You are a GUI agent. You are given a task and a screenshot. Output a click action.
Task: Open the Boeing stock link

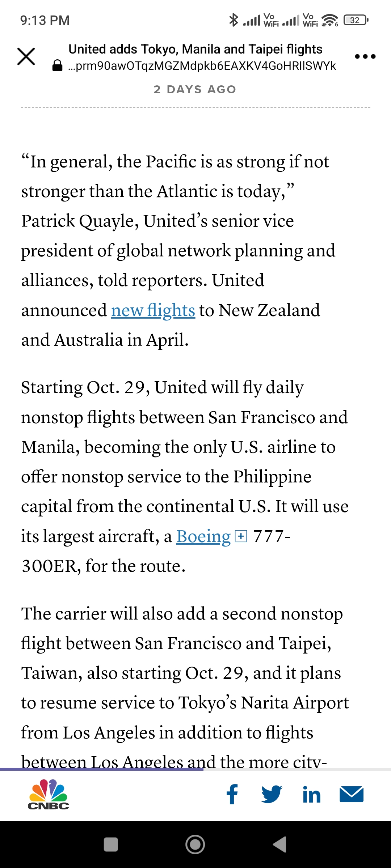point(203,536)
